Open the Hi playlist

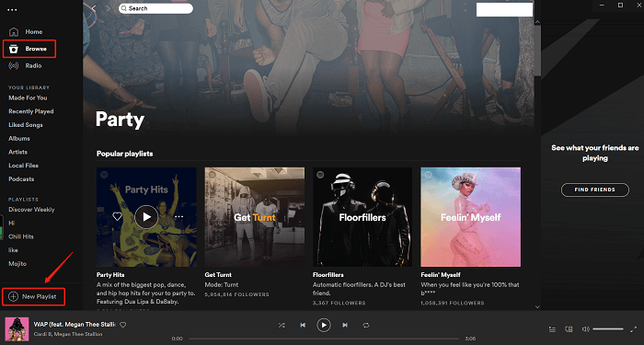point(11,223)
